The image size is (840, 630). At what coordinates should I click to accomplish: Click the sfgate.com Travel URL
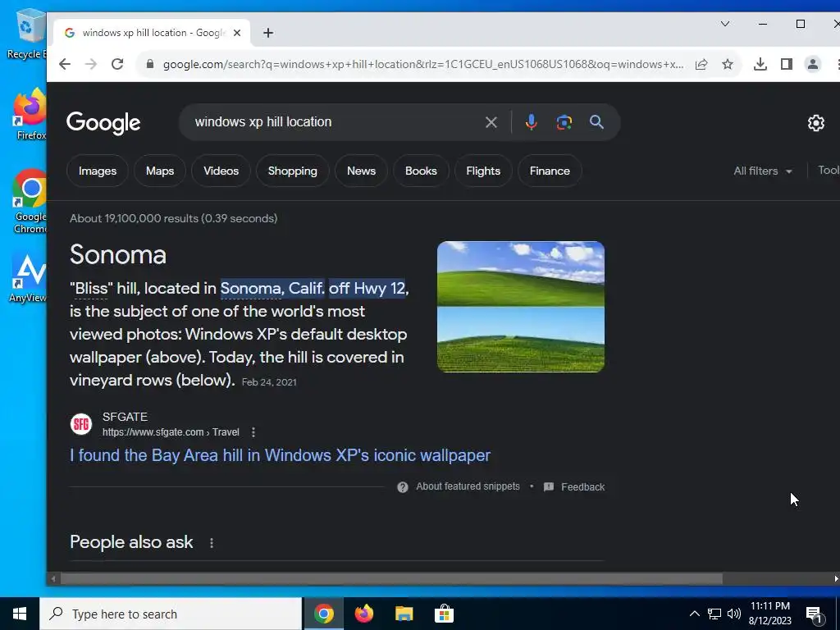click(171, 432)
